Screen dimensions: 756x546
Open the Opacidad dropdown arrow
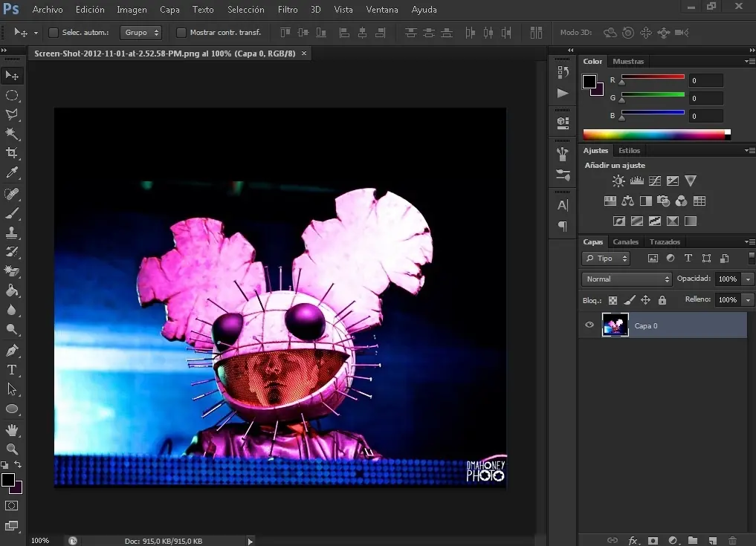pyautogui.click(x=749, y=279)
